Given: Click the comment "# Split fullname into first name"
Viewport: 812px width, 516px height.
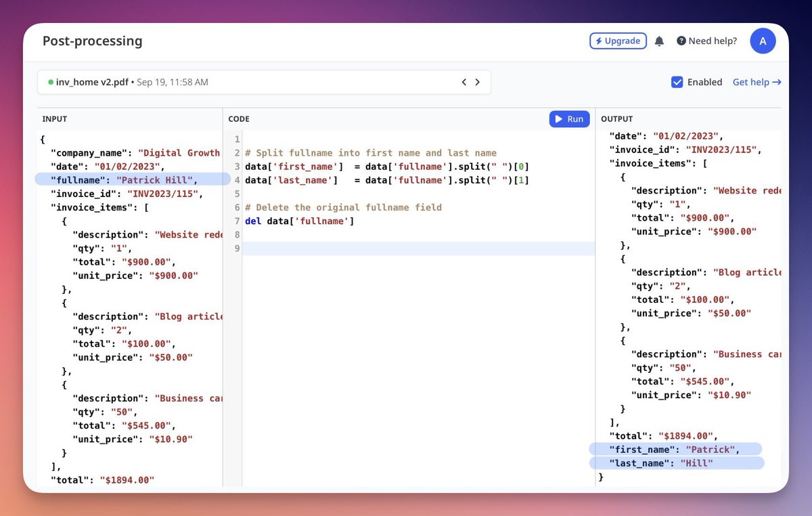Looking at the screenshot, I should point(371,153).
